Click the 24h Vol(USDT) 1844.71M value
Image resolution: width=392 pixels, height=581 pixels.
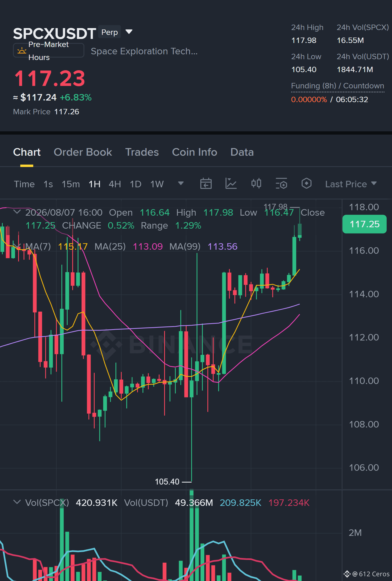point(355,69)
